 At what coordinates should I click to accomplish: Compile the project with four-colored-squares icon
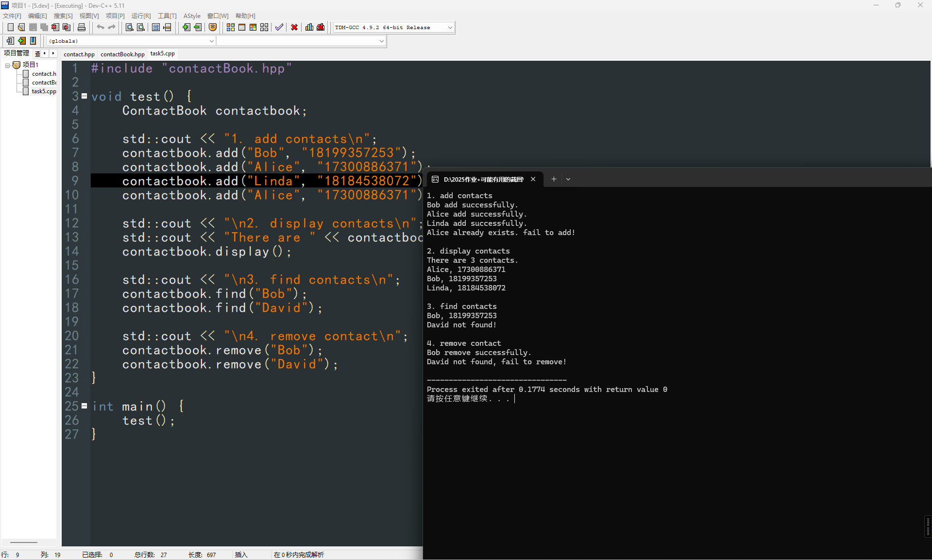tap(231, 27)
